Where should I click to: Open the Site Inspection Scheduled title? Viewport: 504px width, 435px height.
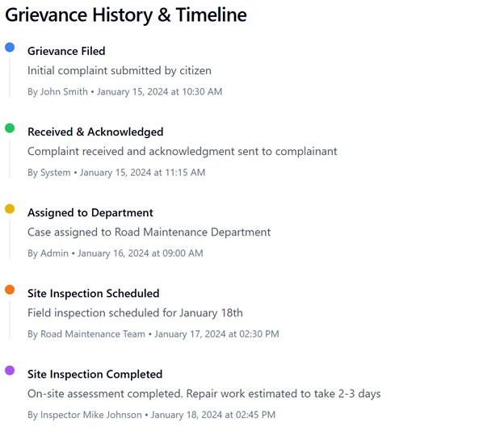(93, 293)
